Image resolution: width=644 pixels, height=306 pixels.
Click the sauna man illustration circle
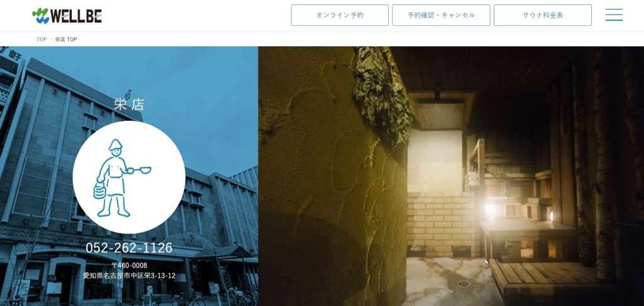coord(129,178)
